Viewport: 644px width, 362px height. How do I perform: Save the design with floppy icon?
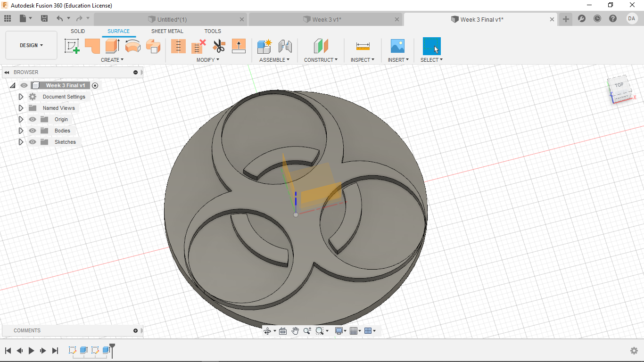click(44, 19)
